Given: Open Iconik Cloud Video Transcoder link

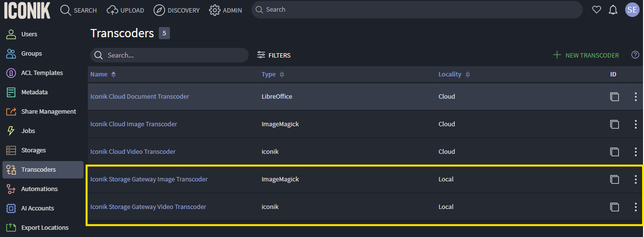Looking at the screenshot, I should pyautogui.click(x=133, y=151).
